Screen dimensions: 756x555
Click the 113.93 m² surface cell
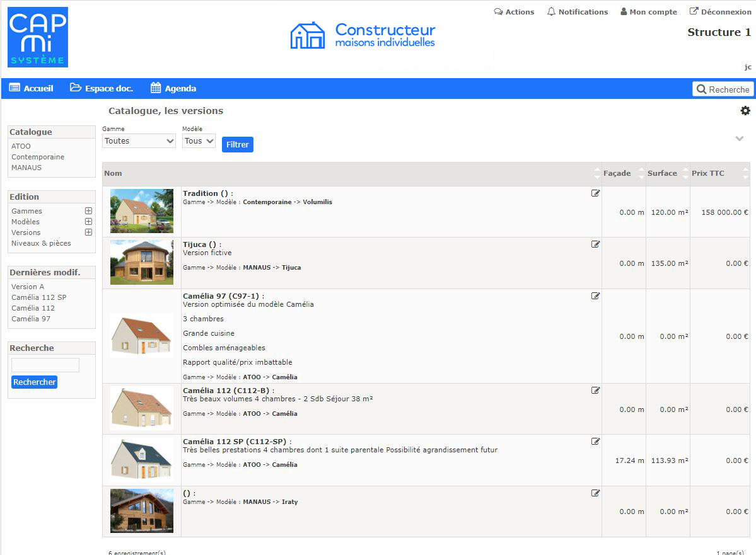pos(670,461)
